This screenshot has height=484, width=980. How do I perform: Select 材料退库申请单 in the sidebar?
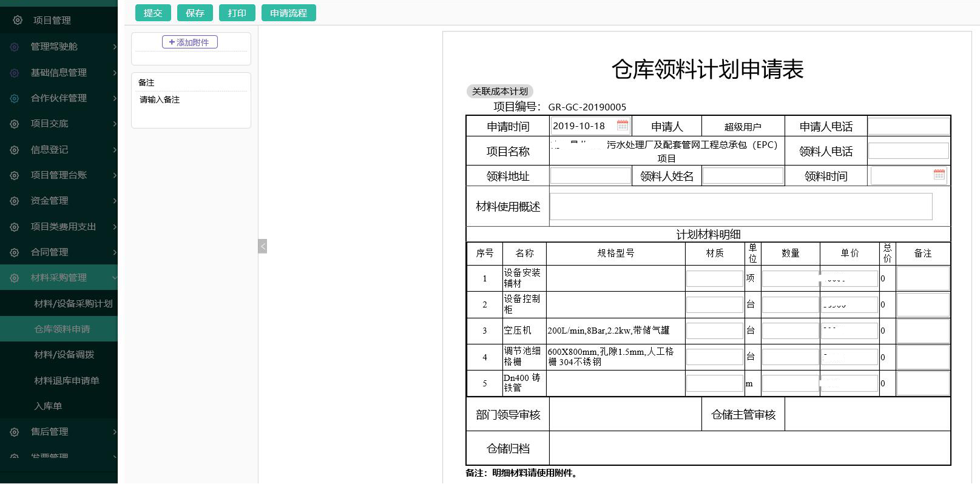(67, 381)
